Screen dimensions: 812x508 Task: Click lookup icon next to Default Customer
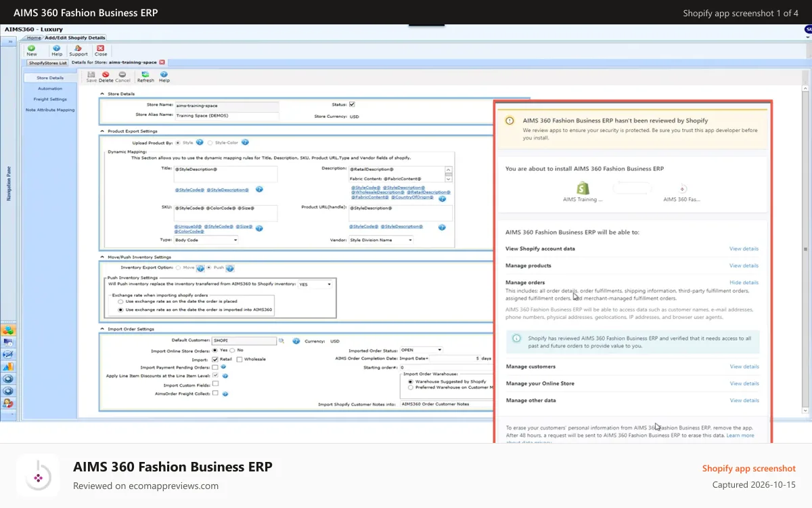point(281,341)
